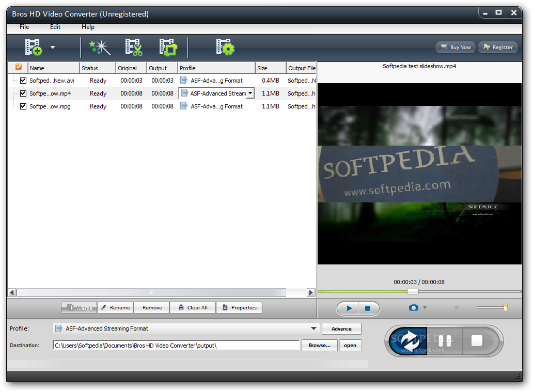Select the Softped...New.avi file name

pyautogui.click(x=52, y=81)
